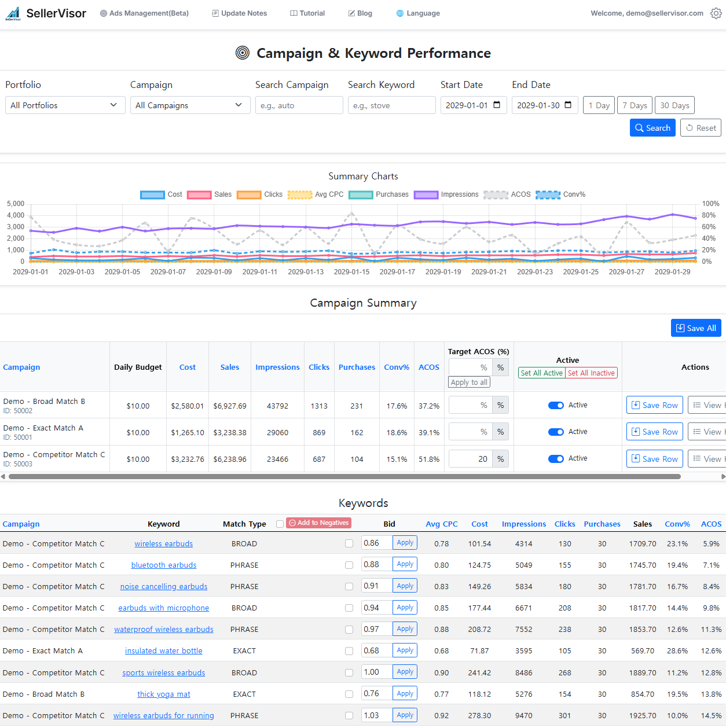Open Start Date calendar picker icon
Image resolution: width=726 pixels, height=728 pixels.
coord(497,105)
